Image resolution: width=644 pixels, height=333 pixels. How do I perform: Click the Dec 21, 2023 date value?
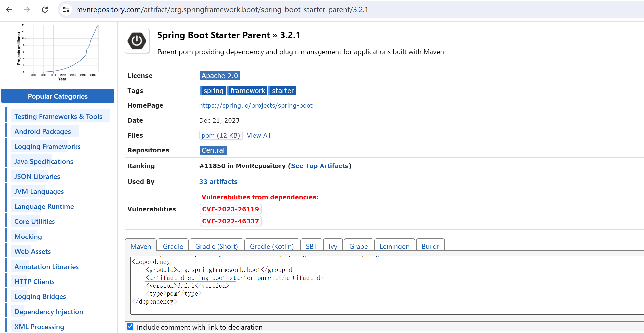219,120
